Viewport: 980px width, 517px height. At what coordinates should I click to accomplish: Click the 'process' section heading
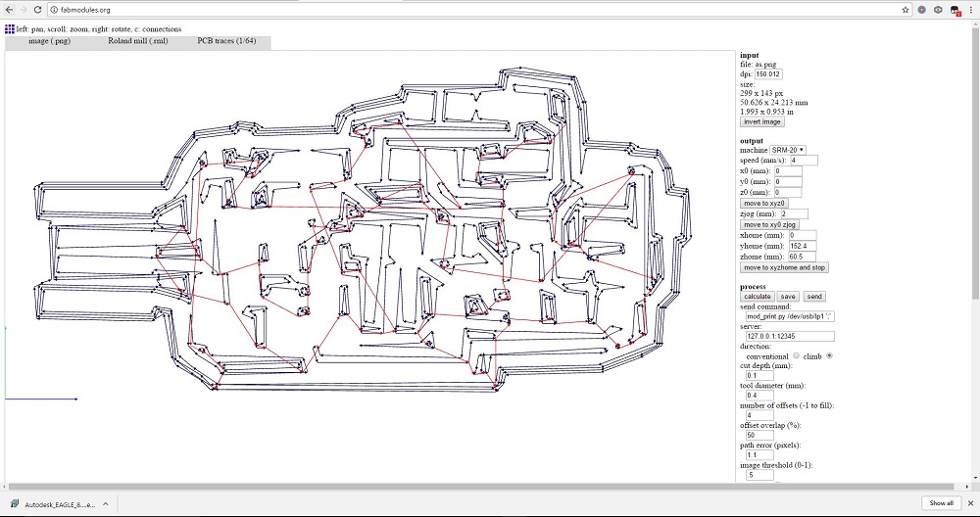(753, 287)
